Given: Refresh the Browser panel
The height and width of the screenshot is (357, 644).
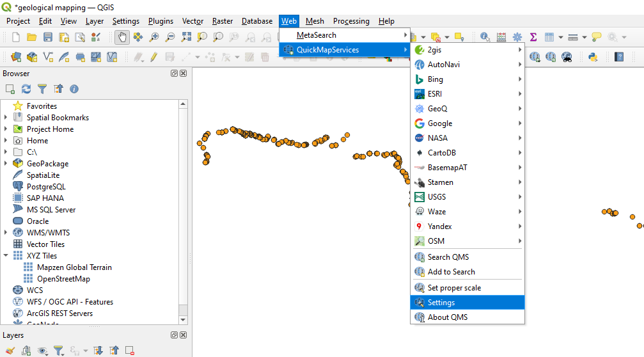Looking at the screenshot, I should click(26, 89).
